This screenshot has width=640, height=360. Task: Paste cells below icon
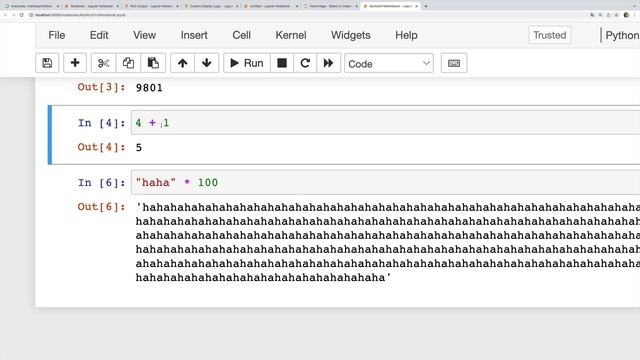tap(153, 63)
